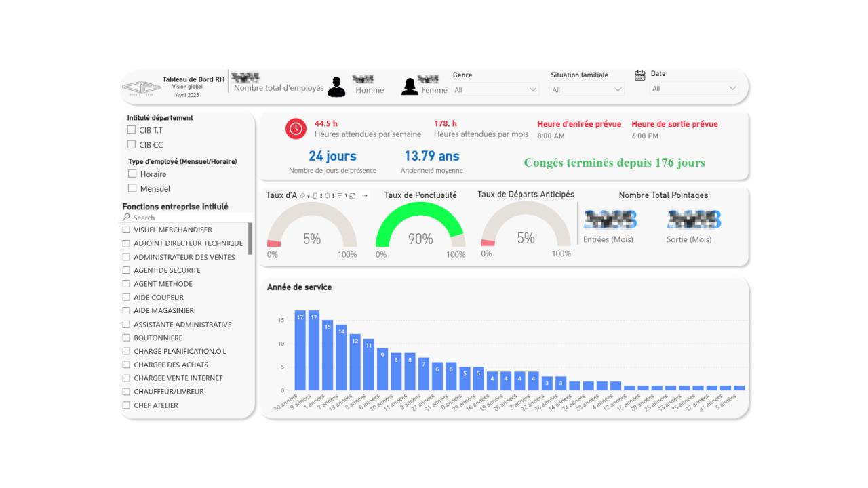Screen dimensions: 868x488
Task: Select ASSISTANTE ADMINISTRATIVE checkbox
Action: coord(126,324)
